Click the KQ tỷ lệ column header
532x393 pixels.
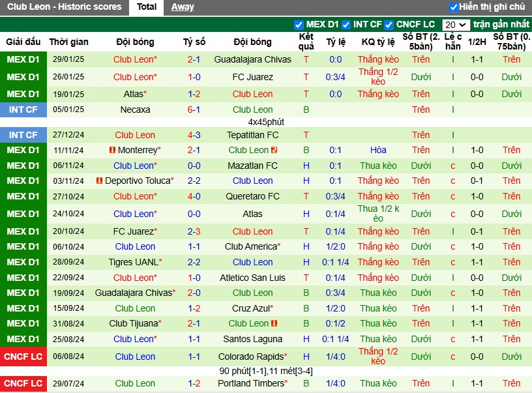[x=378, y=42]
